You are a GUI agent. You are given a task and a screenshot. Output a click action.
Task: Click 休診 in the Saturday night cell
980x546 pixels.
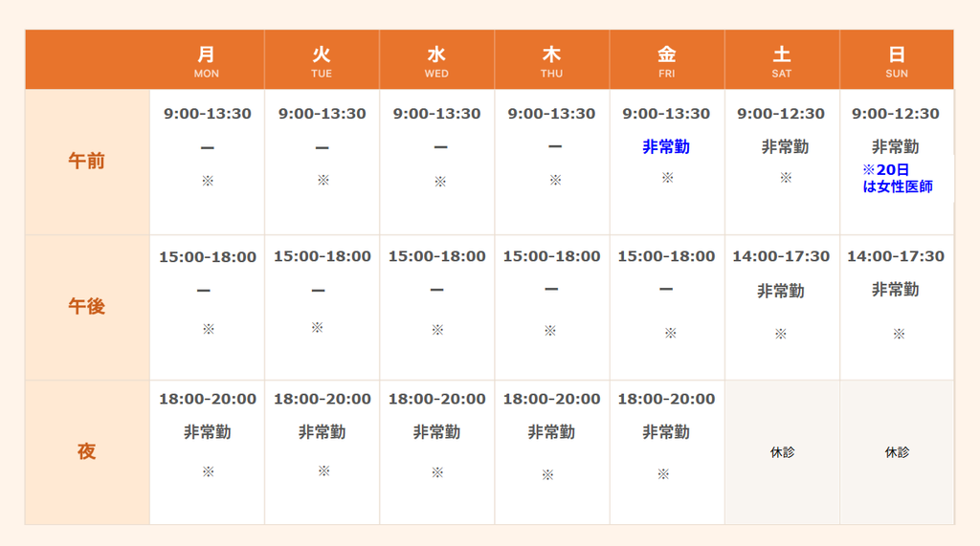click(x=782, y=452)
